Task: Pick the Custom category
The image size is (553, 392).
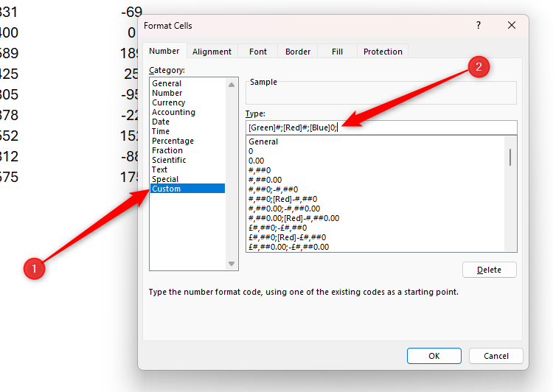Action: (166, 189)
